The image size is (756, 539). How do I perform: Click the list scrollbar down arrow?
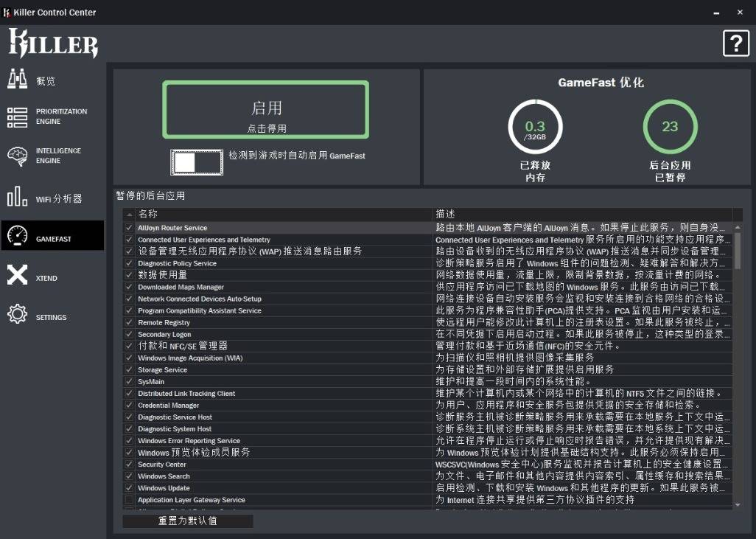pos(737,505)
